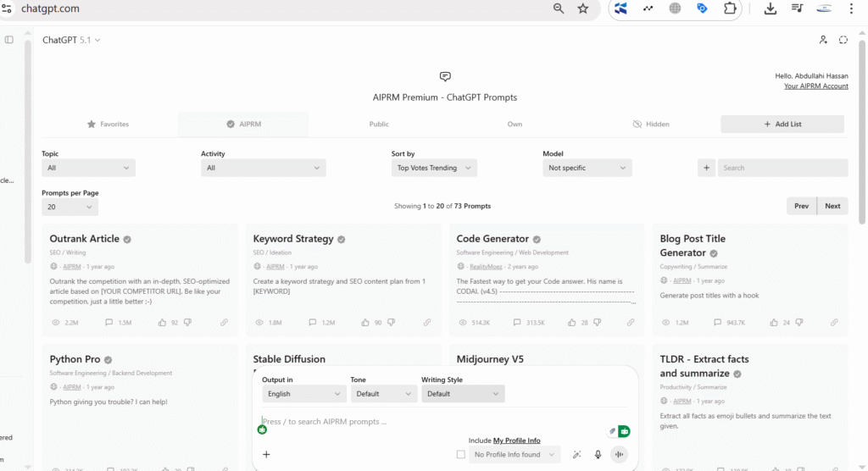Screen dimensions: 868x471
Task: Click the microphone dictate icon
Action: click(598, 454)
